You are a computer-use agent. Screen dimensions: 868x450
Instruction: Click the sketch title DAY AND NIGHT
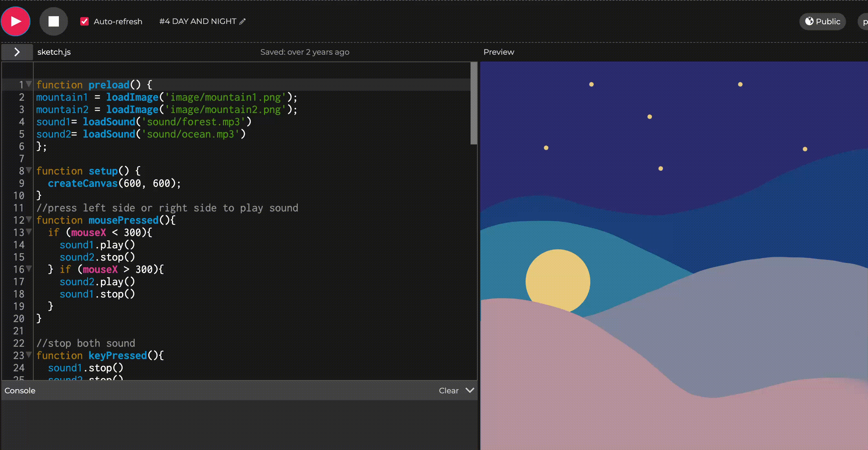[x=197, y=21]
